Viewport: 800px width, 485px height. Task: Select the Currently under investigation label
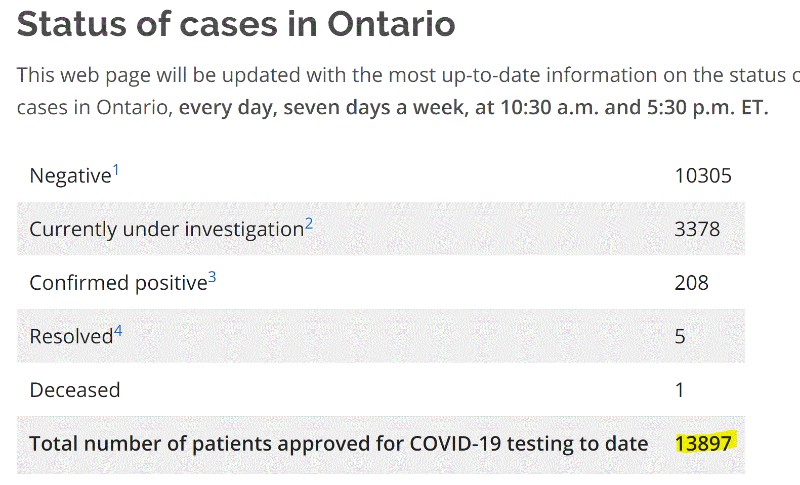tap(167, 229)
